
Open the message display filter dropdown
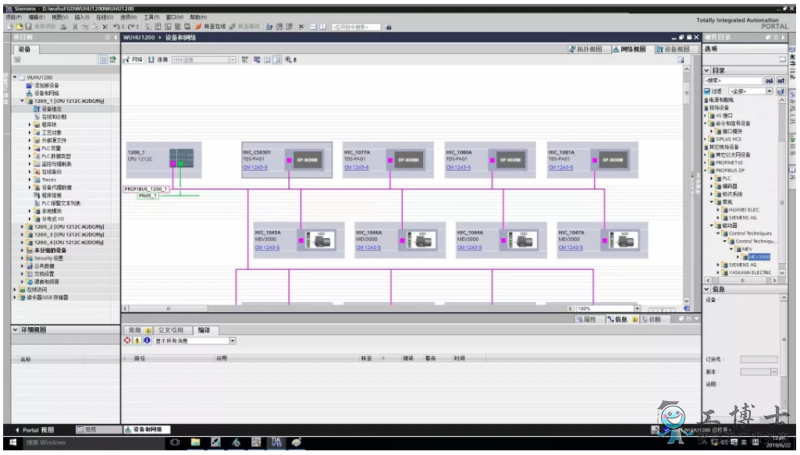232,341
